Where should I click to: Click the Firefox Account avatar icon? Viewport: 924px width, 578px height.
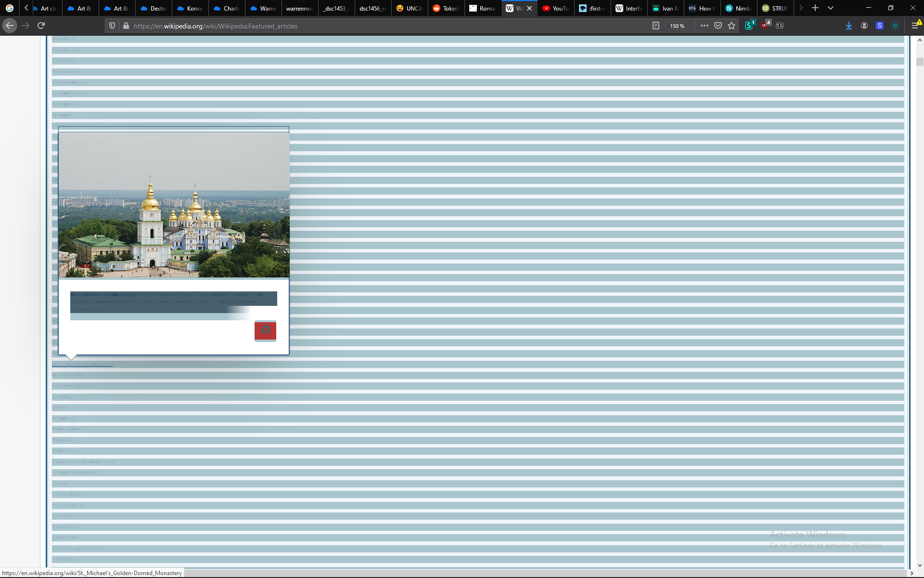(x=864, y=26)
